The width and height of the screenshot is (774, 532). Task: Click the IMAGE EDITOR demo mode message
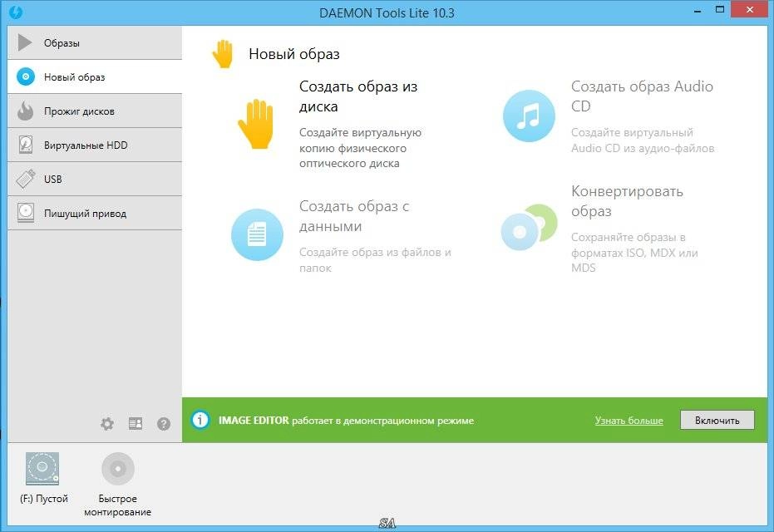click(x=346, y=421)
